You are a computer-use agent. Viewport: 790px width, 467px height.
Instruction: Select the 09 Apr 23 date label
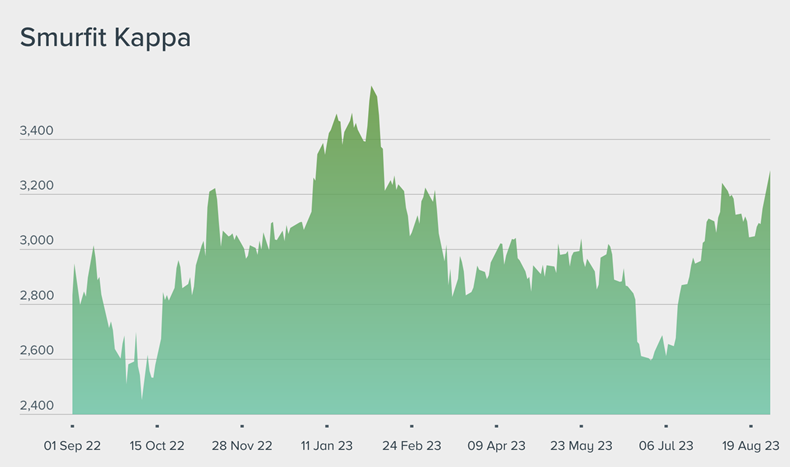[x=496, y=445]
